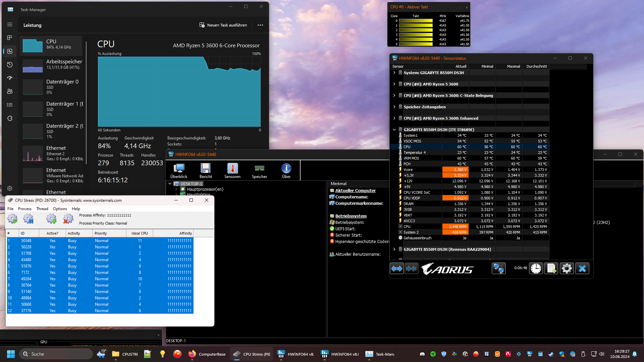The width and height of the screenshot is (644, 362).
Task: Expand the Hauptprozessor(en) tree node
Action: pyautogui.click(x=176, y=189)
